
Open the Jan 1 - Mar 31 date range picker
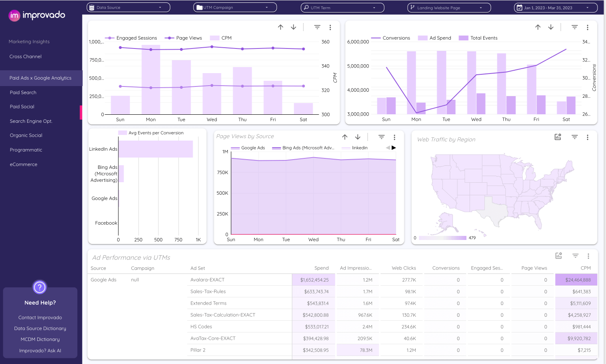(555, 7)
